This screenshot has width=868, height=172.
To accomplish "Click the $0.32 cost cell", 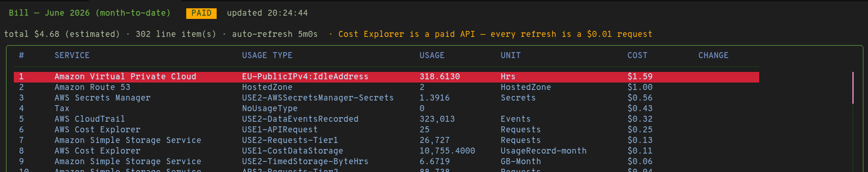I will coord(640,119).
